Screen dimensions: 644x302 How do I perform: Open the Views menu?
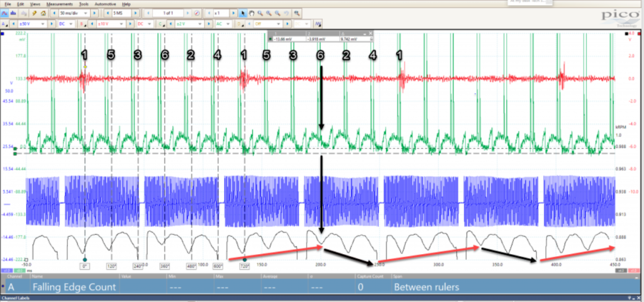tap(35, 4)
